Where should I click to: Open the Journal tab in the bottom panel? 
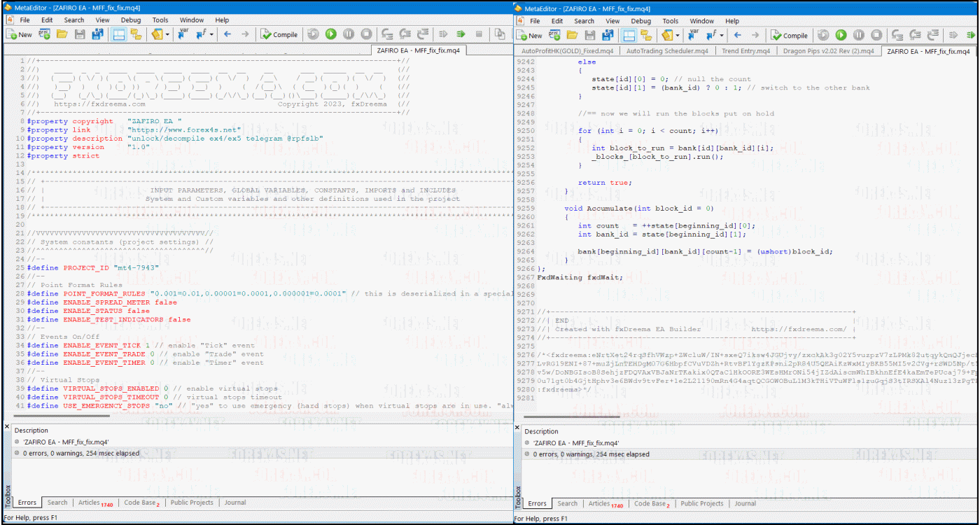click(234, 503)
